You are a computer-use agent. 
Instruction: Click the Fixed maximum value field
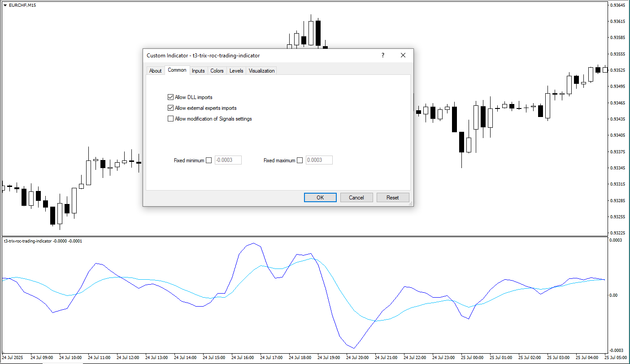point(319,160)
